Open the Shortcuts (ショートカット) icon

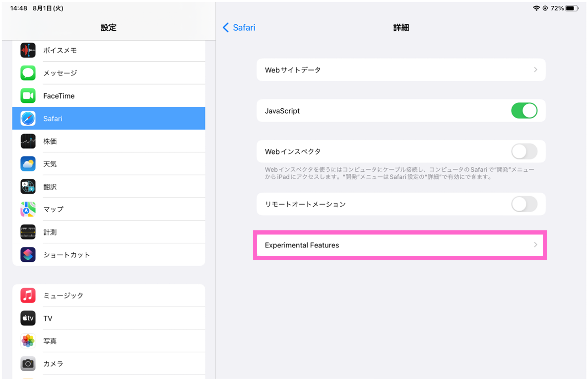[x=28, y=255]
